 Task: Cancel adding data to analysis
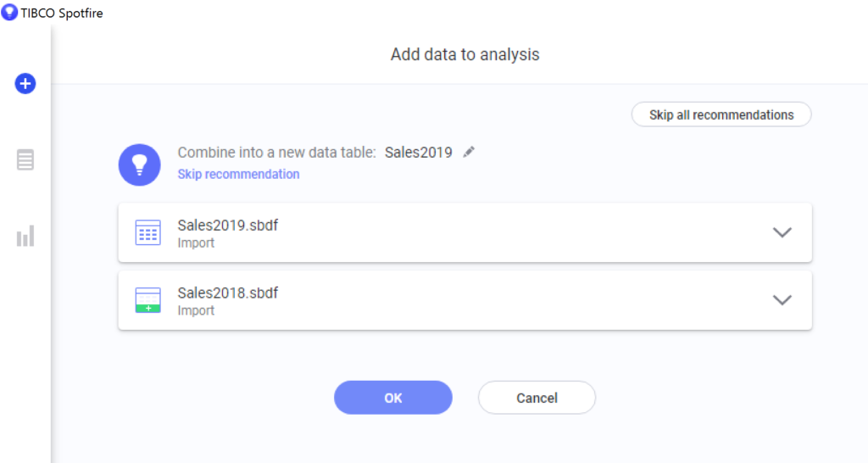click(537, 398)
